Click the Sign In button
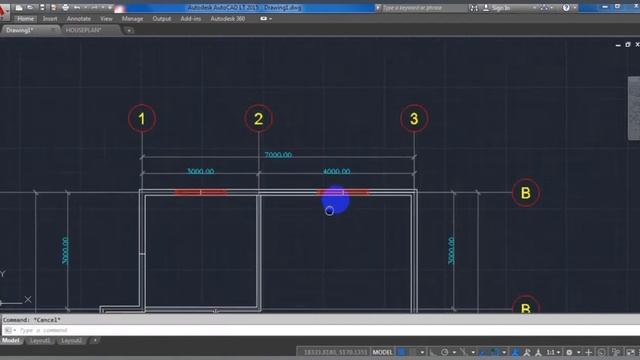Viewport: 640px width, 360px height. (x=496, y=8)
